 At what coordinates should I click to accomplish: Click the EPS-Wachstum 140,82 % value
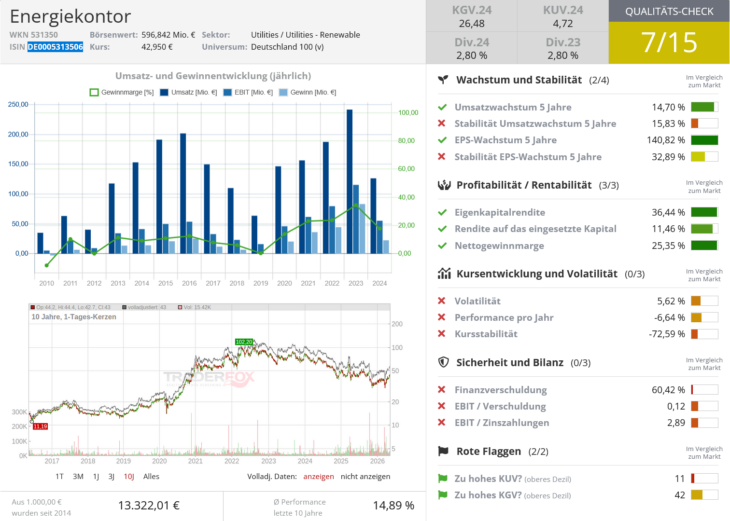[666, 140]
